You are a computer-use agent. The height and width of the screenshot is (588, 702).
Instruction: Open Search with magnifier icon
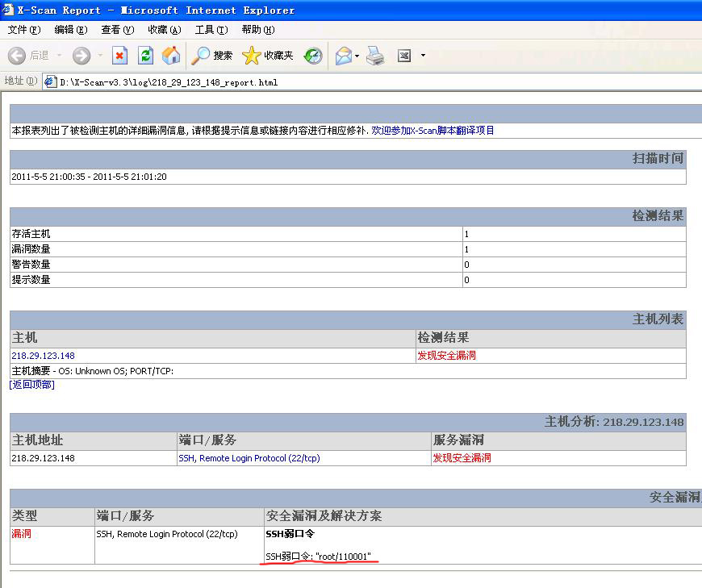211,56
